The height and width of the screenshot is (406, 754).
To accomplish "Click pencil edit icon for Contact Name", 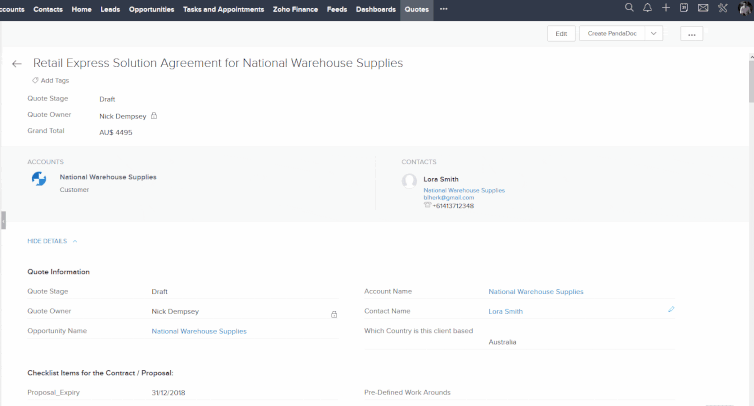I will click(x=671, y=309).
